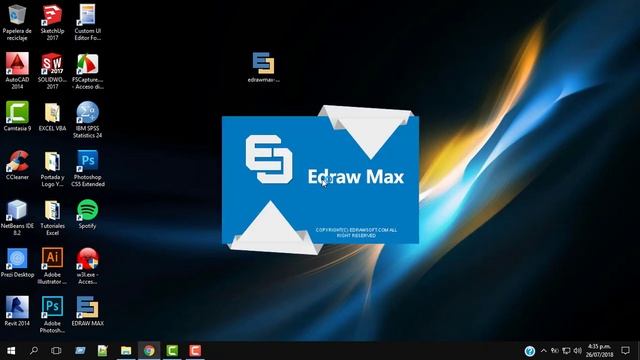Launch IBM SPSS Statistics 24

tap(87, 120)
